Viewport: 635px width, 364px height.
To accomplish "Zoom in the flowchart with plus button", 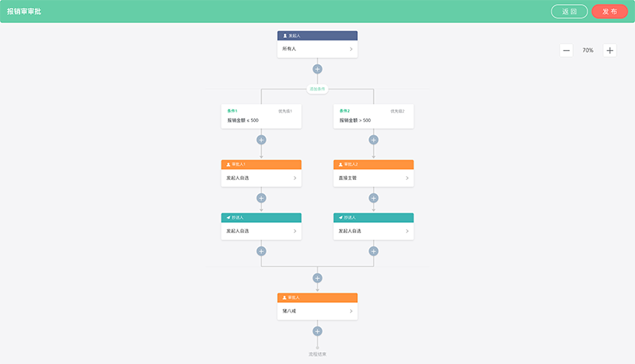I will [610, 50].
